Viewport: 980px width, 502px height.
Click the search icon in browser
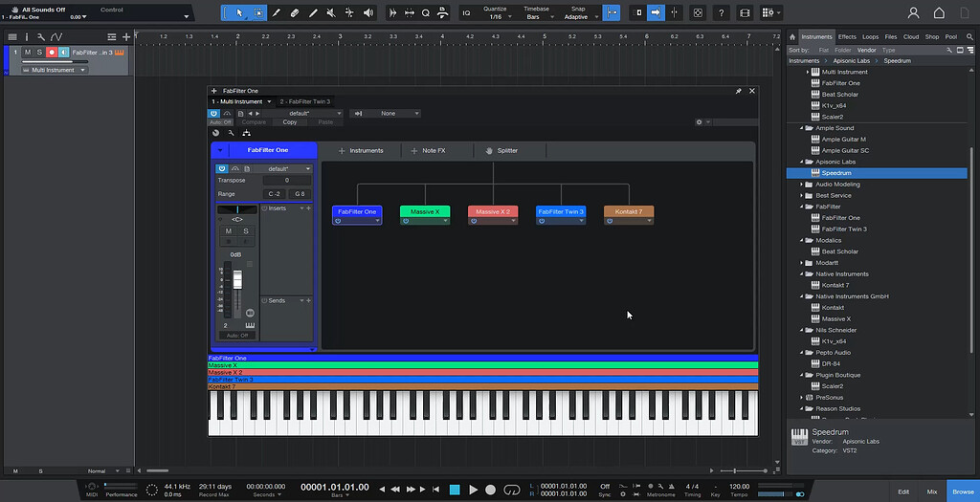pos(969,37)
